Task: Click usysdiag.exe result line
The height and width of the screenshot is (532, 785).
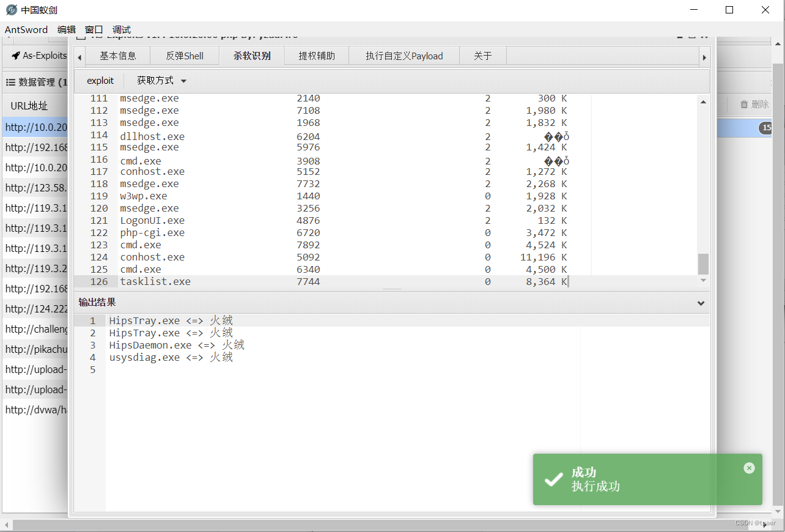Action: click(x=171, y=358)
